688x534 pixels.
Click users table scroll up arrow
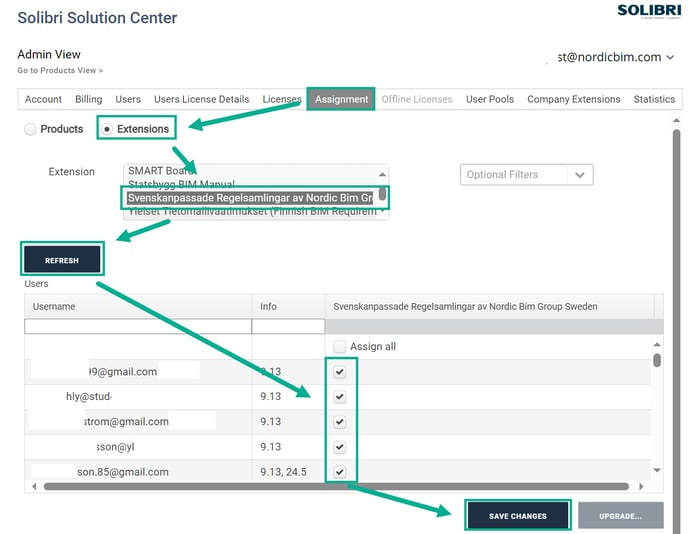tap(657, 344)
